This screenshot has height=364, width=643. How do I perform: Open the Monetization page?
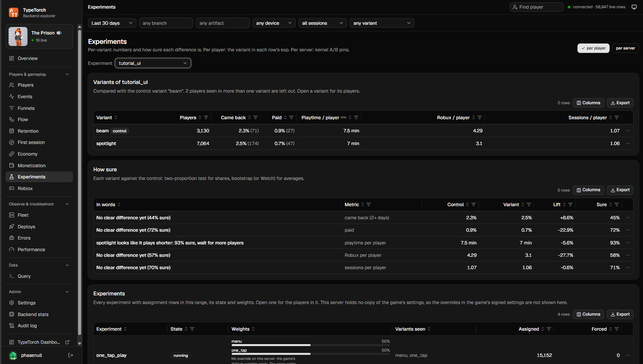tap(39, 166)
